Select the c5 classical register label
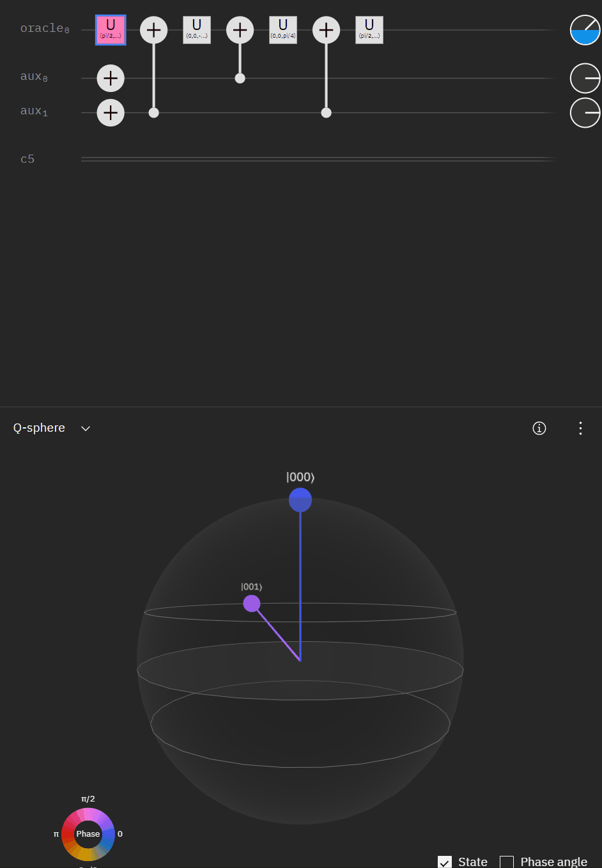This screenshot has width=602, height=868. tap(27, 159)
